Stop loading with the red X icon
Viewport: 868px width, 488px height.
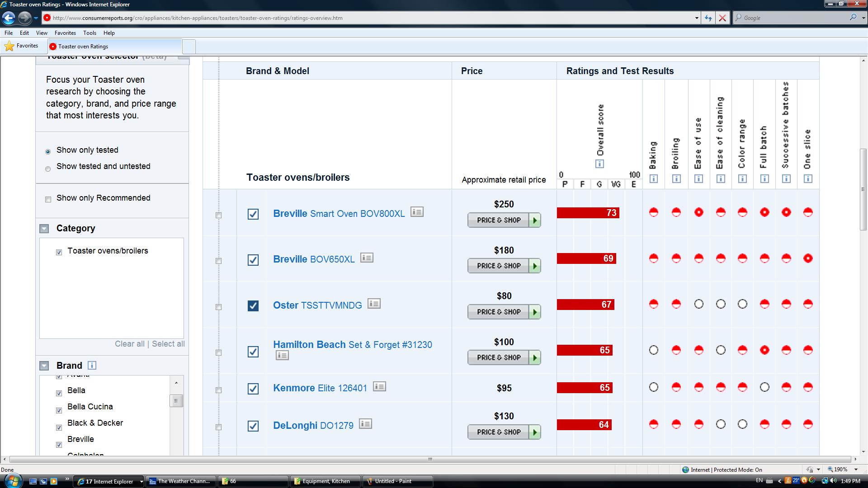722,18
